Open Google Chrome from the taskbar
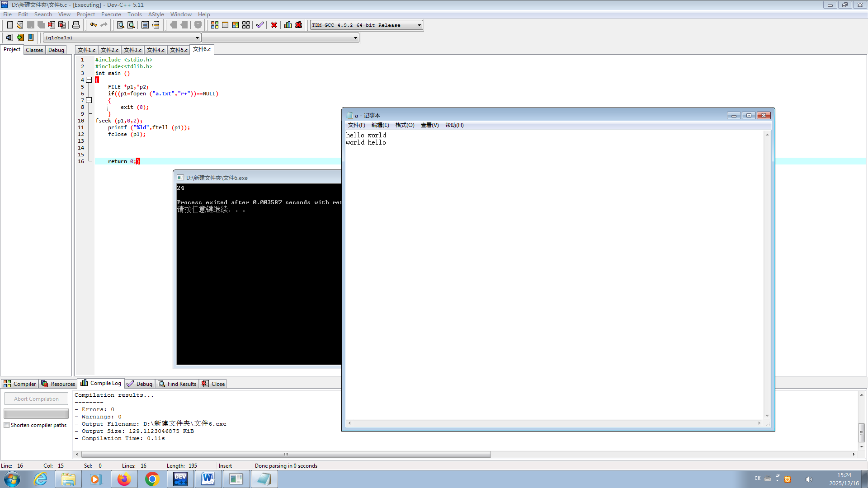The height and width of the screenshot is (488, 868). tap(152, 479)
